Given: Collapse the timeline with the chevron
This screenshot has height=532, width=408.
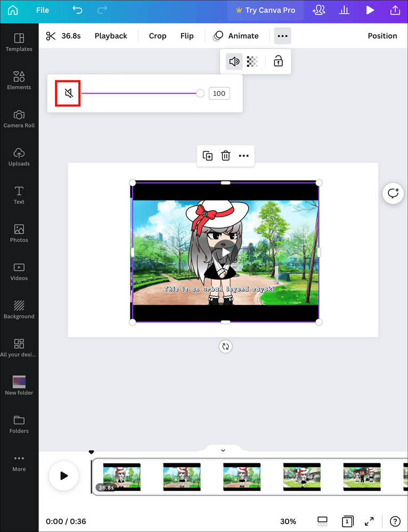Looking at the screenshot, I should pyautogui.click(x=223, y=450).
